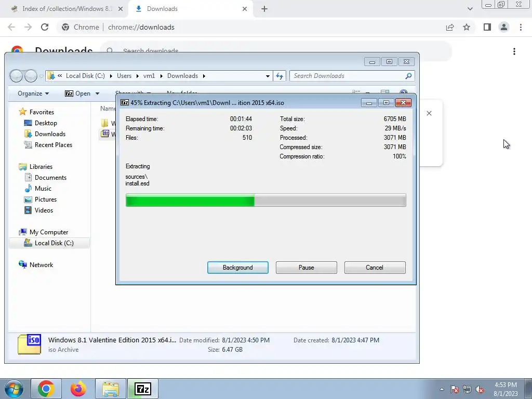Image resolution: width=532 pixels, height=399 pixels.
Task: Toggle Chrome side panel
Action: pos(487,27)
